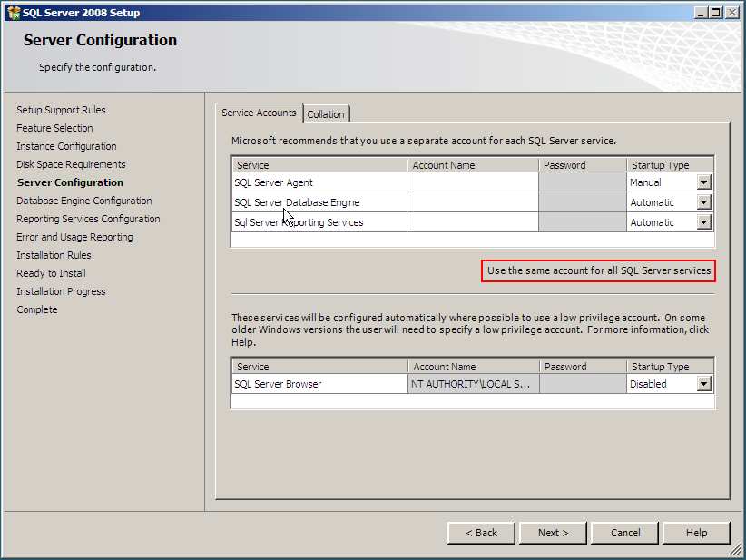This screenshot has width=746, height=560.
Task: Close the SQL Server 2008 Setup window
Action: (x=731, y=13)
